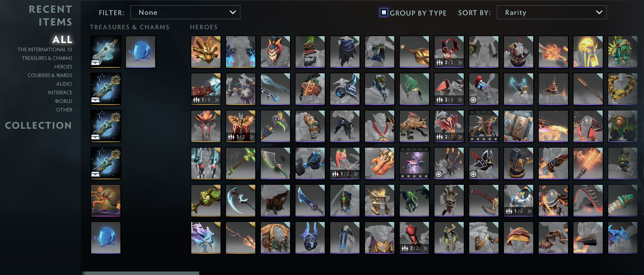Select the blue gem charm under Treasures & Charms
Screen dimensions: 644x275
tap(140, 52)
